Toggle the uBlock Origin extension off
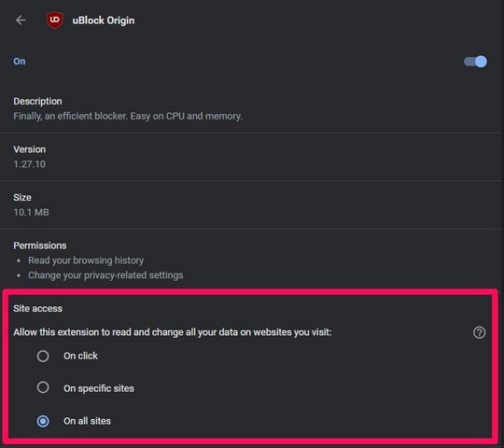 (x=475, y=62)
